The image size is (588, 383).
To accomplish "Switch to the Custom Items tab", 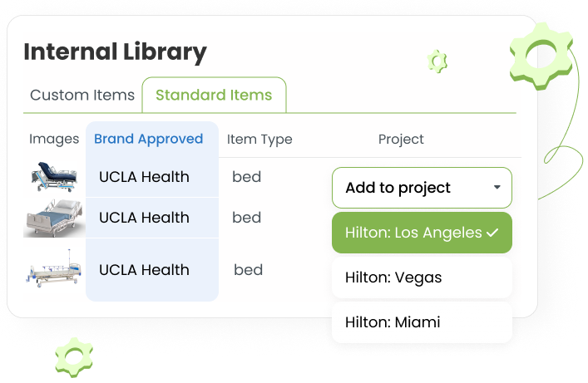I will (x=82, y=96).
